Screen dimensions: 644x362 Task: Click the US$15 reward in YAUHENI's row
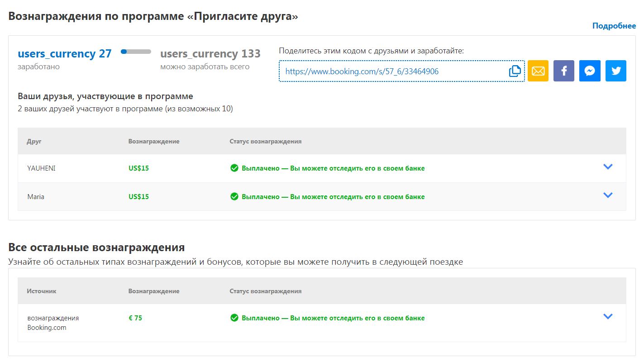tap(138, 168)
